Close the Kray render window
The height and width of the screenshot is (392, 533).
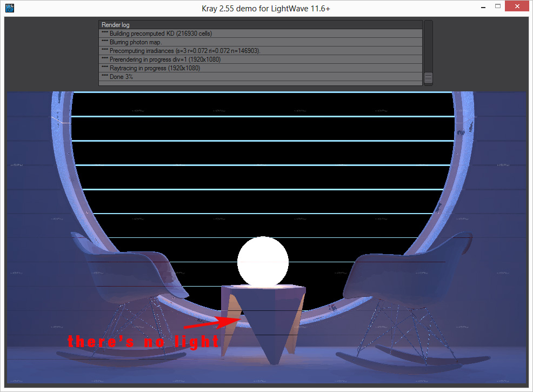click(518, 8)
